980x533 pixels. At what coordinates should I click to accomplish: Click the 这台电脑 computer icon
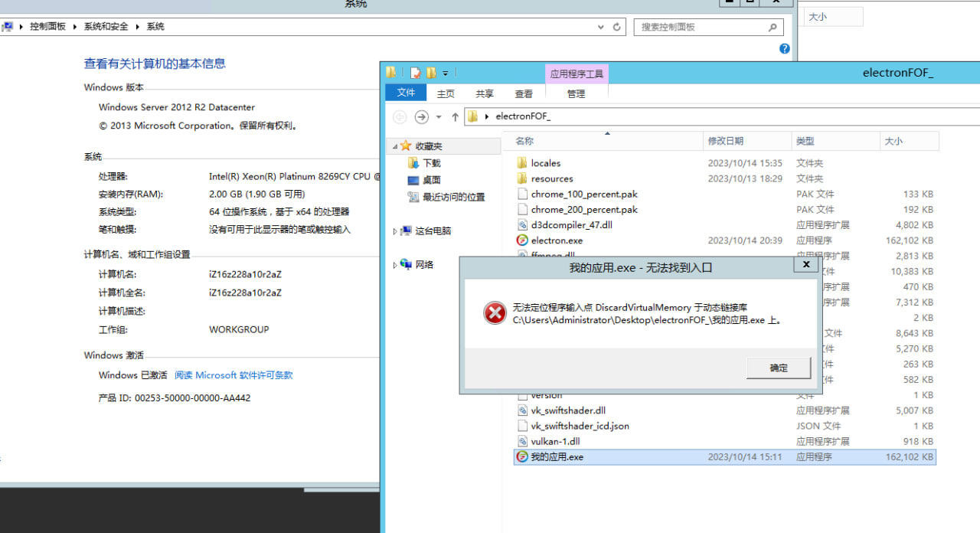click(x=406, y=231)
